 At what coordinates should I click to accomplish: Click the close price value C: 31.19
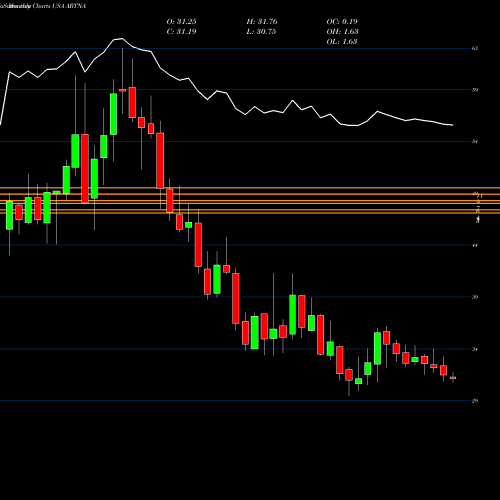[x=181, y=32]
